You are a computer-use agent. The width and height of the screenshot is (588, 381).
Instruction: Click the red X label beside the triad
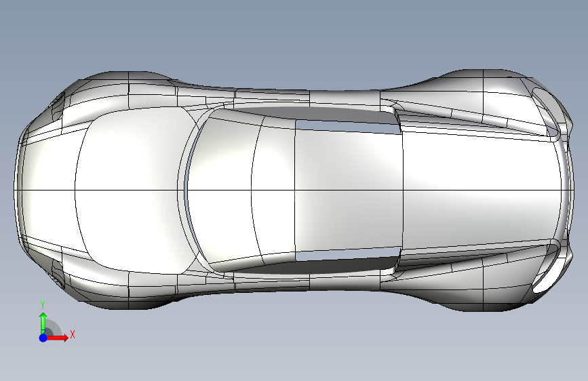[73, 334]
